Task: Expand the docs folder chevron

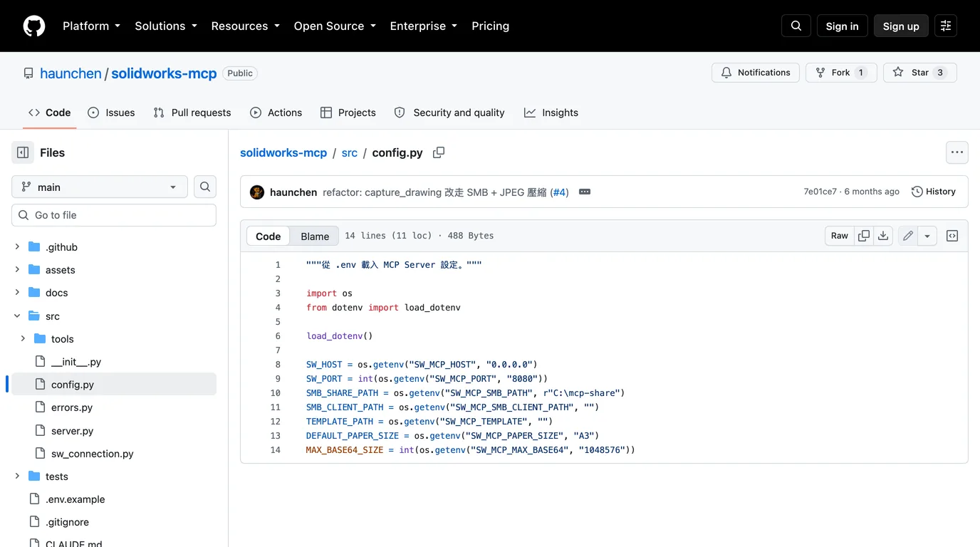Action: [17, 293]
